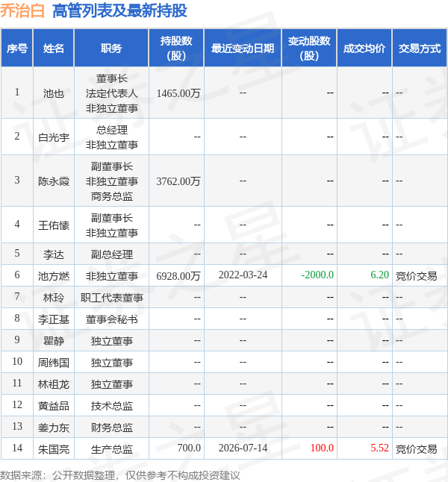The width and height of the screenshot is (448, 482).
Task: Click the 2026-07-14 date cell
Action: pos(243,448)
